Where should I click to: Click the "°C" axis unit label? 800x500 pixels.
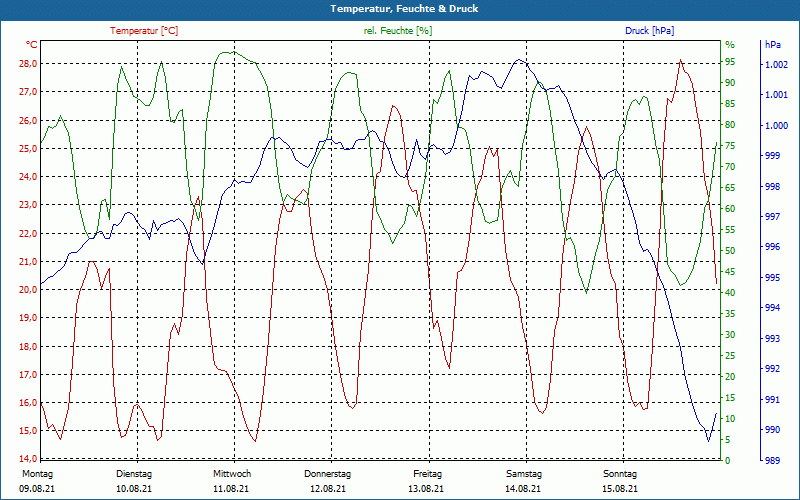(x=31, y=45)
